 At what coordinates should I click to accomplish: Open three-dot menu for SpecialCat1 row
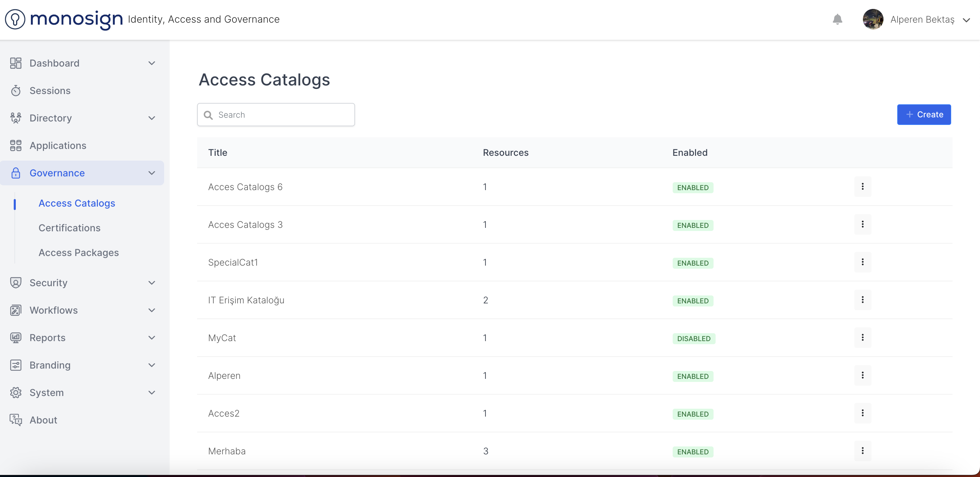[x=862, y=262]
